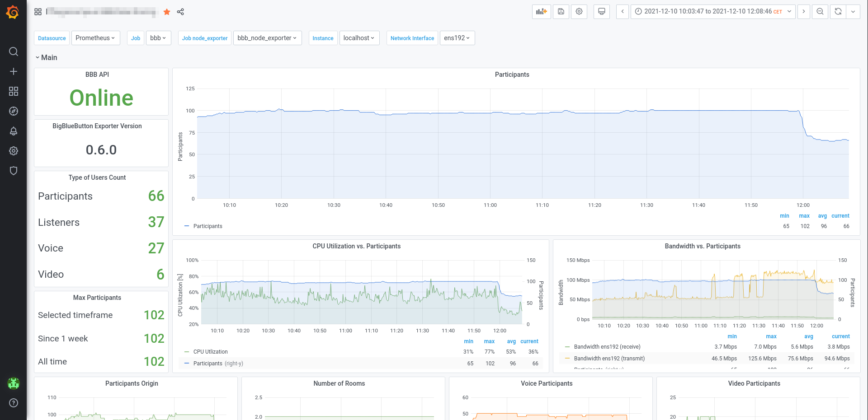Open Max Participants panel menu
The width and height of the screenshot is (868, 420).
tap(97, 298)
